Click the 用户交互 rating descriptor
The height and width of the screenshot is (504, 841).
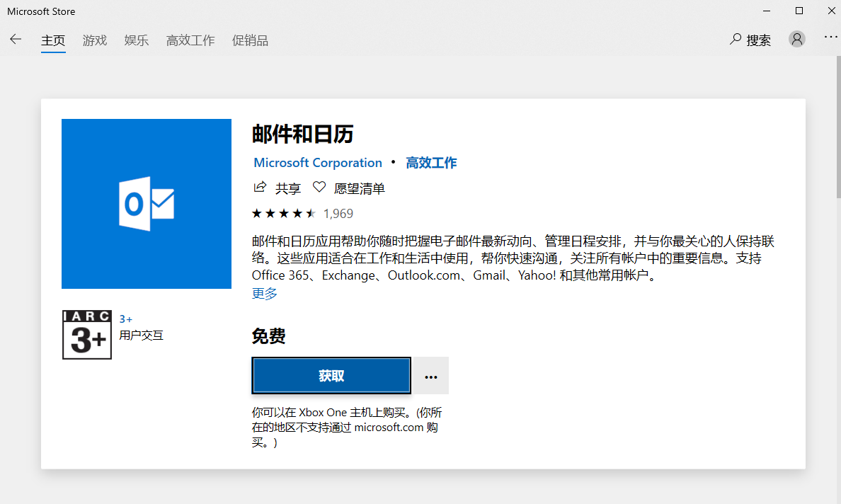[141, 336]
